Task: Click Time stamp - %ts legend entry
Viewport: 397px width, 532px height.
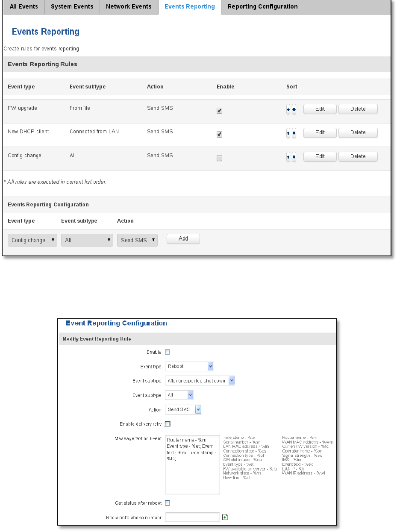Action: 239,438
